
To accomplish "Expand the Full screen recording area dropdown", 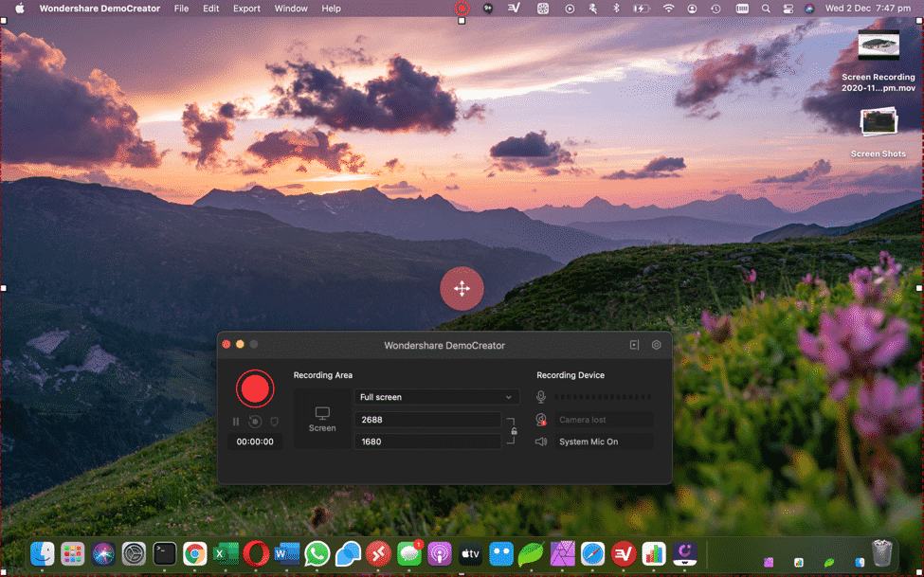I will [437, 397].
